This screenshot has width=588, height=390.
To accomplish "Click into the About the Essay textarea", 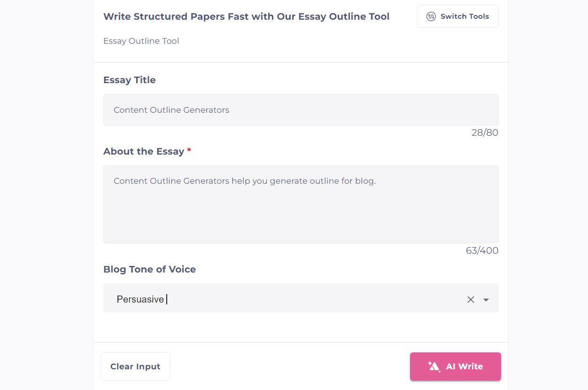I will pyautogui.click(x=301, y=211).
